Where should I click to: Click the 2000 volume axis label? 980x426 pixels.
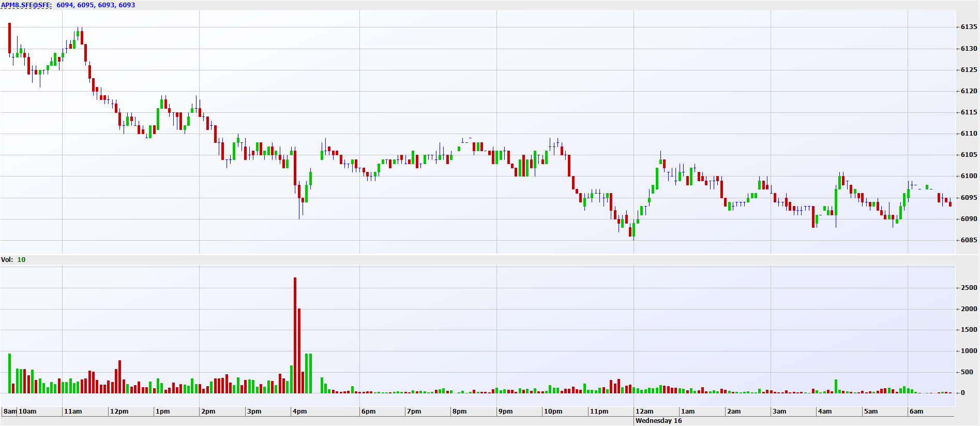click(x=969, y=309)
